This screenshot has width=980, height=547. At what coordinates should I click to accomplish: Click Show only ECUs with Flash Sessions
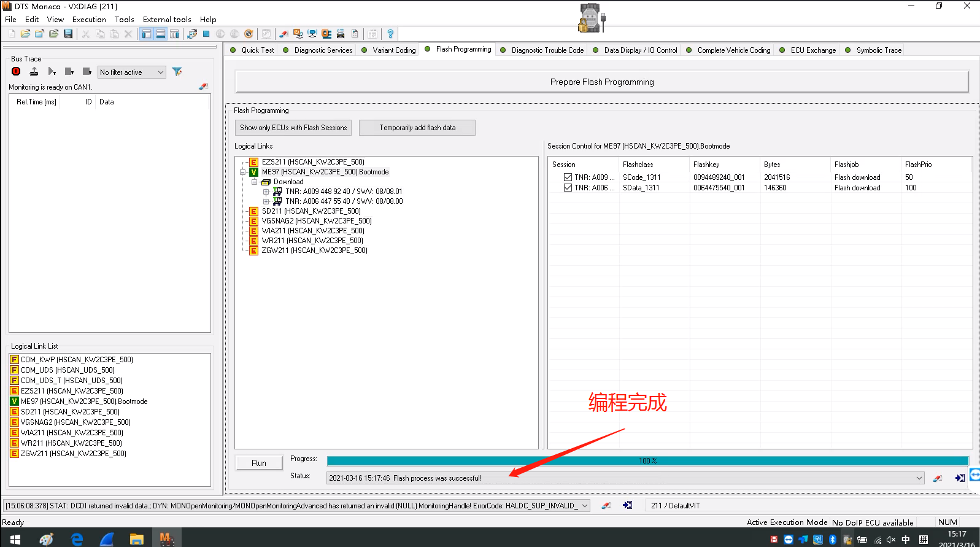(293, 128)
